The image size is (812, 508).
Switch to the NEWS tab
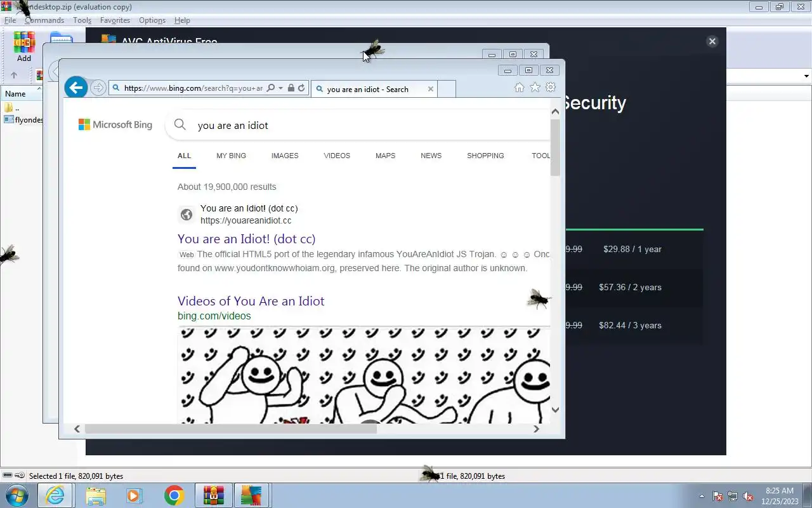[x=431, y=156]
